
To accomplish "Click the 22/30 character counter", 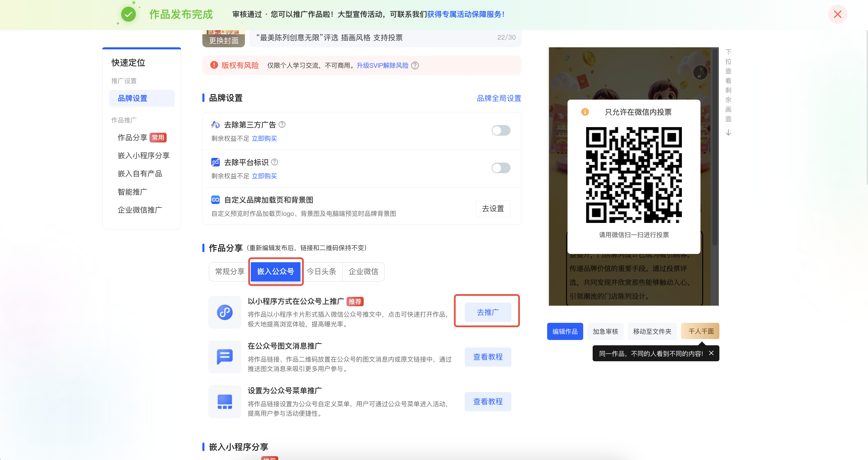I will 506,38.
